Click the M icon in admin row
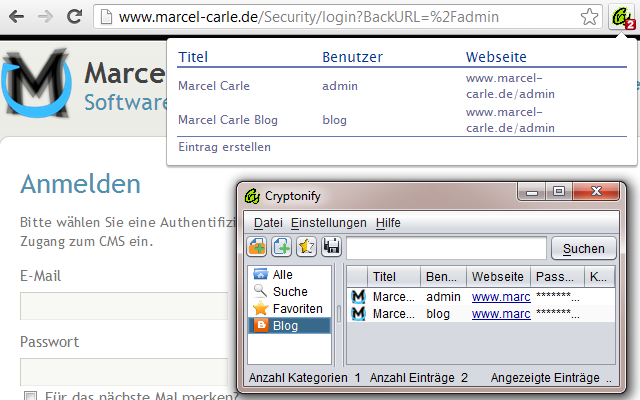 click(x=358, y=297)
